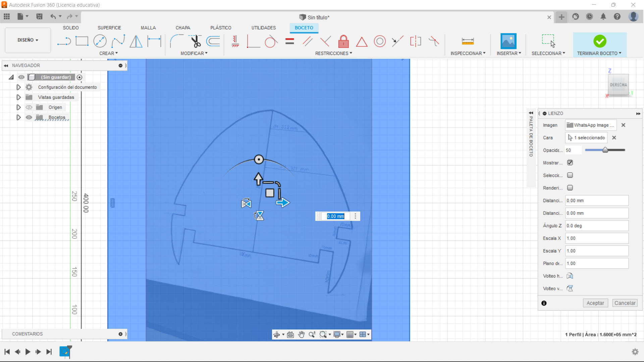Apply the Coincident constraint

[x=253, y=42]
